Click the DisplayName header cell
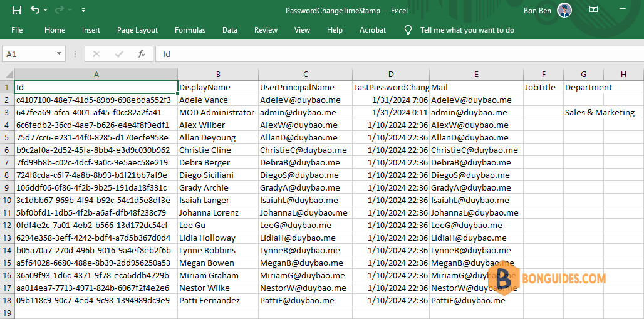 (218, 87)
